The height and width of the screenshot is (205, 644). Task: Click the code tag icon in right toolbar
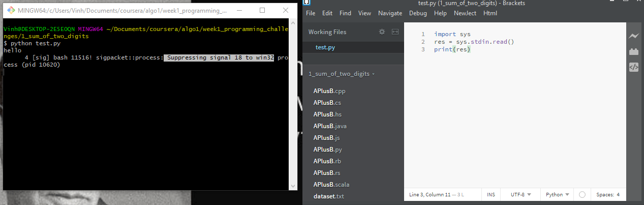point(633,67)
